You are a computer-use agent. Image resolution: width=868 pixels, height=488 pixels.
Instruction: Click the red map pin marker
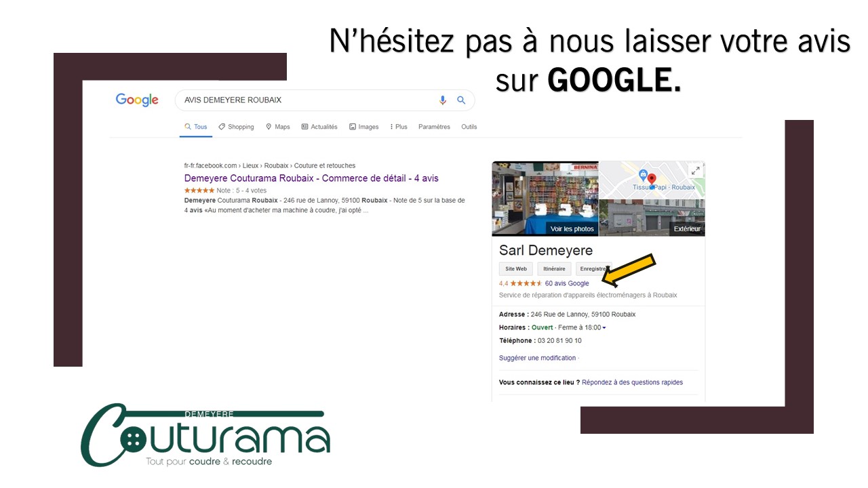click(x=652, y=180)
